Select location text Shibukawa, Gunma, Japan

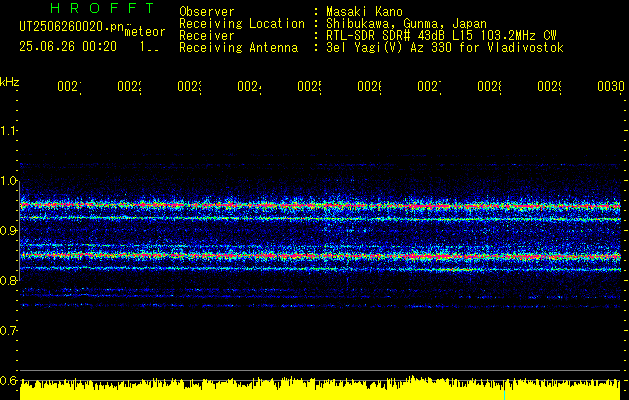[x=406, y=24]
